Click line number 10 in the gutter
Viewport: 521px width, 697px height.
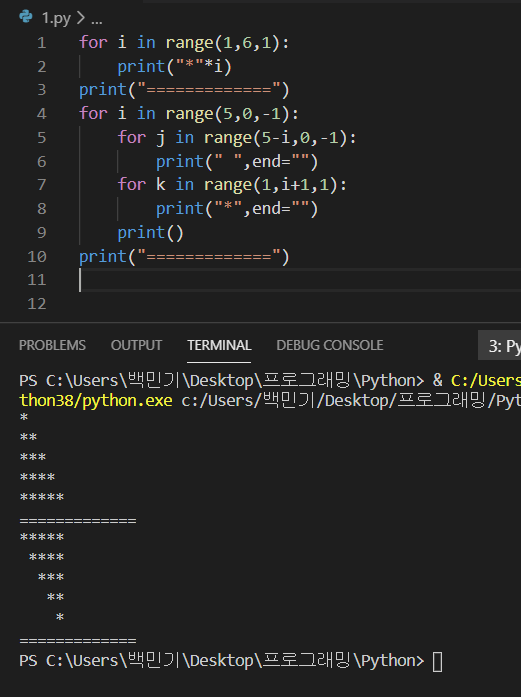[37, 256]
